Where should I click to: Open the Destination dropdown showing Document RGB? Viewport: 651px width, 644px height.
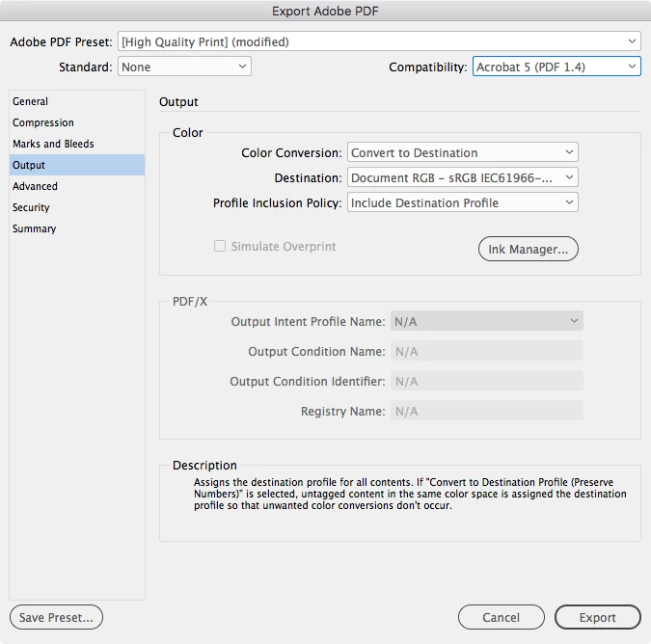pyautogui.click(x=463, y=177)
